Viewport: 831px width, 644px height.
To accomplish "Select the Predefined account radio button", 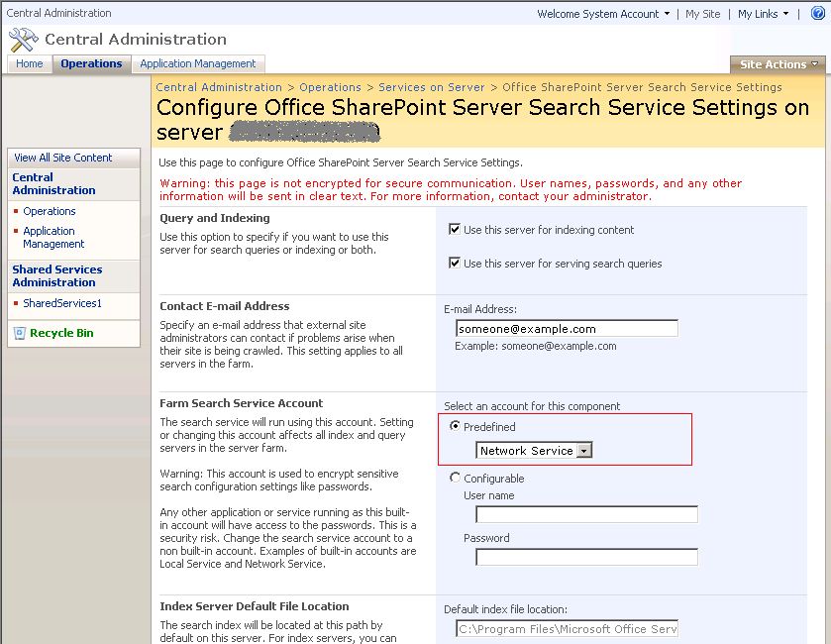I will [455, 426].
